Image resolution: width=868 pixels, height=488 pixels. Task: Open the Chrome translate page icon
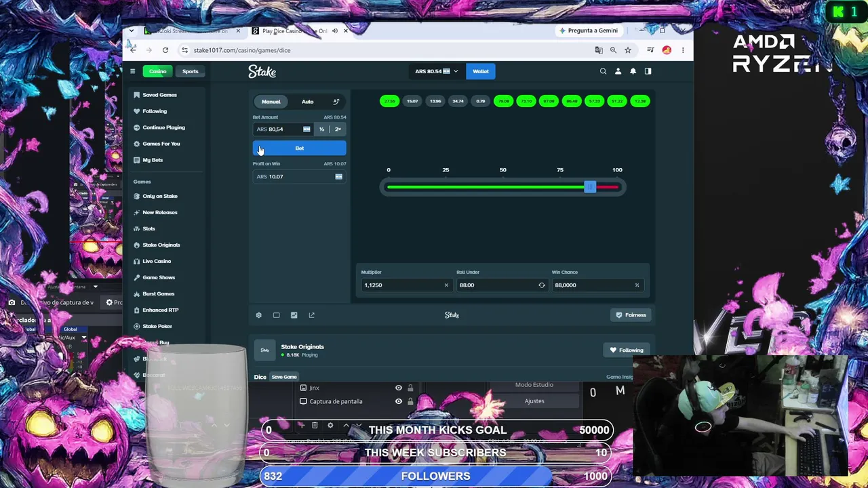coord(598,50)
